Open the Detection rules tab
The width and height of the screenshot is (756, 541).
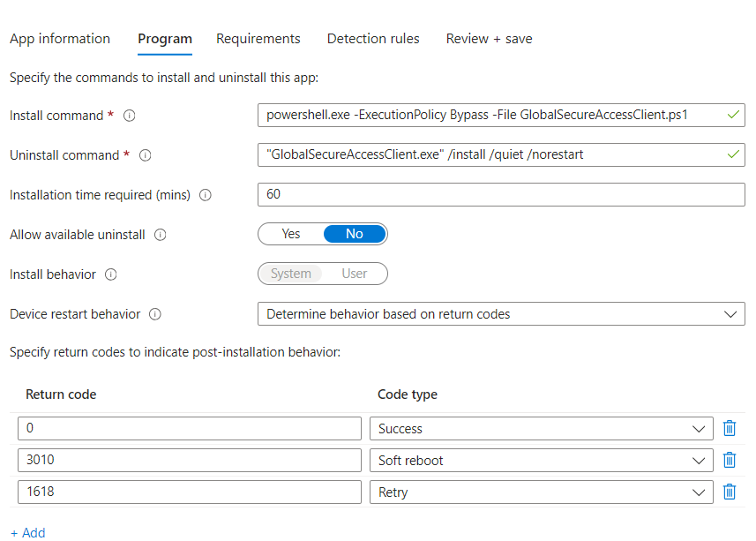coord(373,39)
